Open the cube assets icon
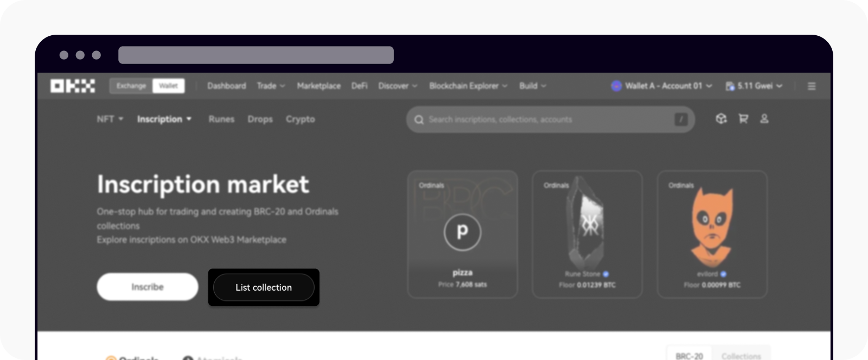This screenshot has height=360, width=868. click(721, 119)
